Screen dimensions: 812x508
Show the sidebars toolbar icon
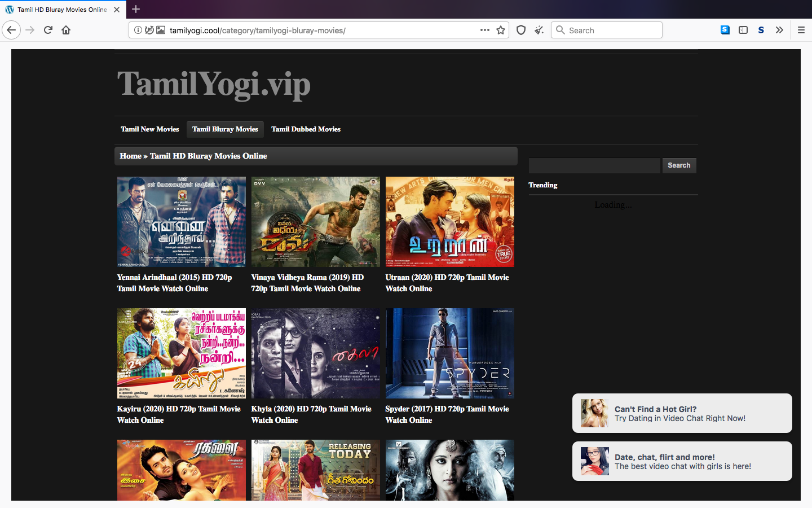tap(743, 30)
